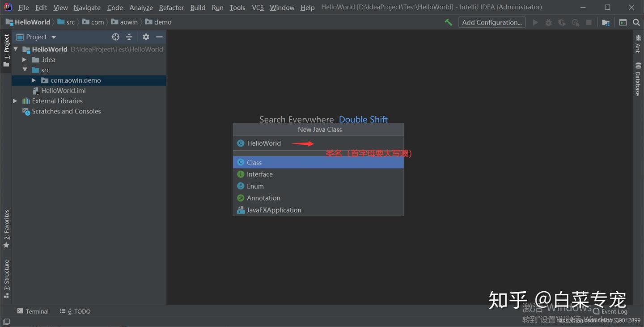Collapse the src folder
The image size is (644, 327).
point(25,70)
